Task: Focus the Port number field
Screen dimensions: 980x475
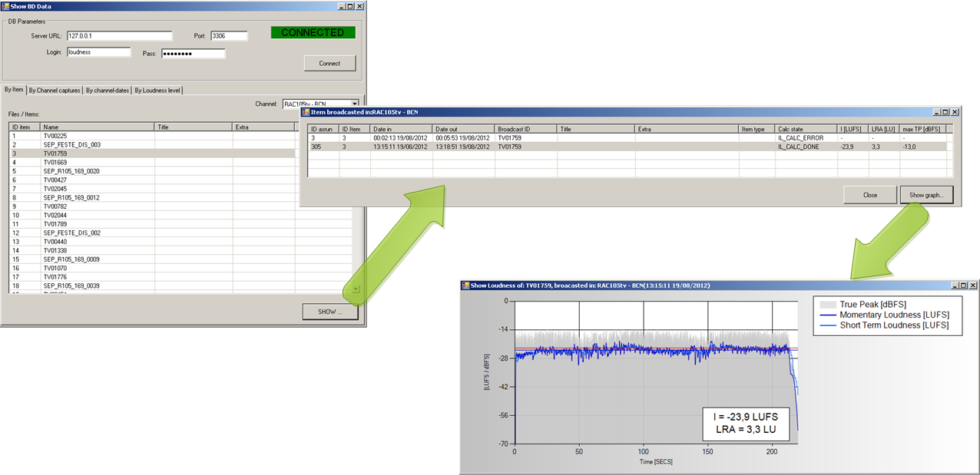Action: pyautogui.click(x=228, y=36)
